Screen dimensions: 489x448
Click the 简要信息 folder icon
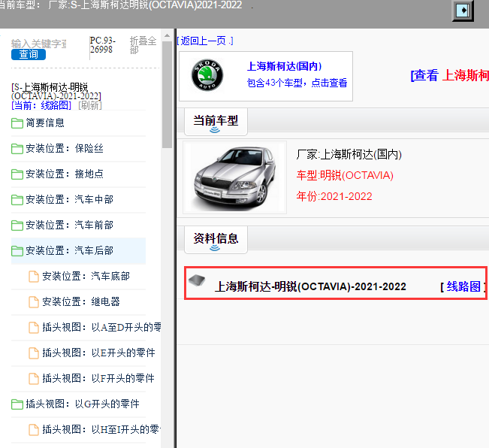17,123
